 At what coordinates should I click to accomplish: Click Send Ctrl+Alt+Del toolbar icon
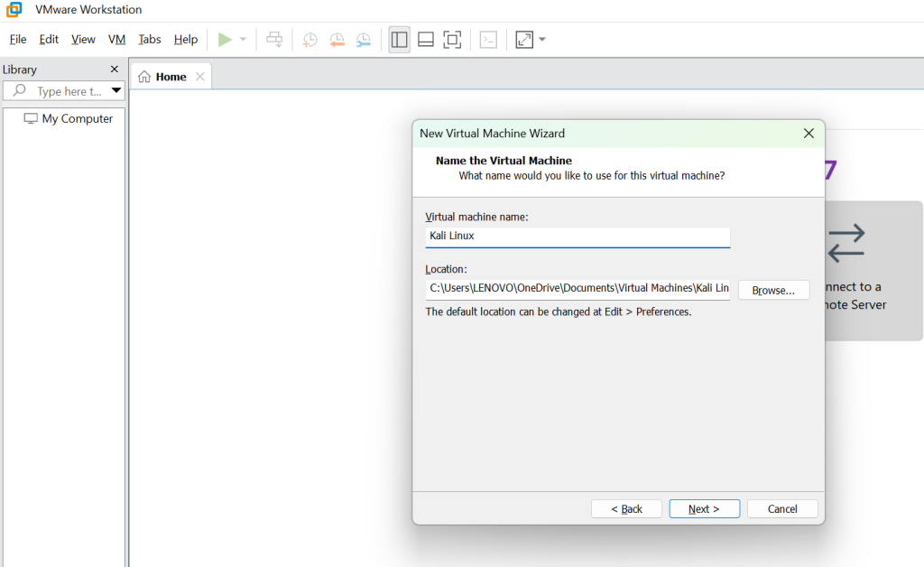(274, 40)
